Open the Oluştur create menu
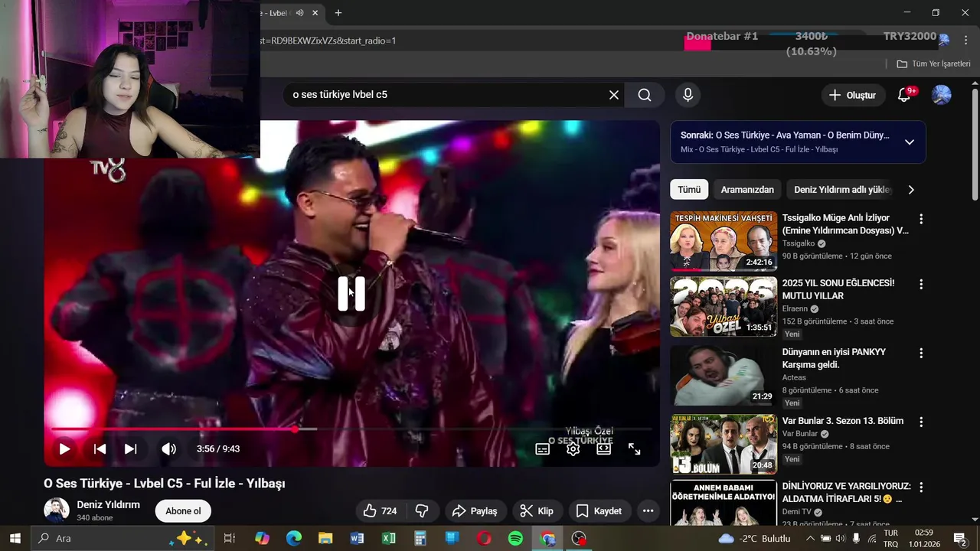The height and width of the screenshot is (551, 980). 852,95
